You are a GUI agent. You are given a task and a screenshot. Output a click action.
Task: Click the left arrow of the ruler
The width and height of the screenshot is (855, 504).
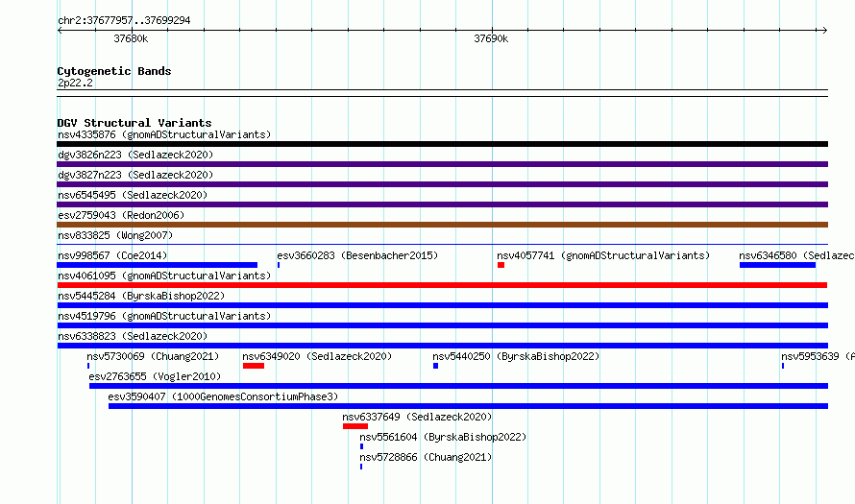(x=60, y=31)
